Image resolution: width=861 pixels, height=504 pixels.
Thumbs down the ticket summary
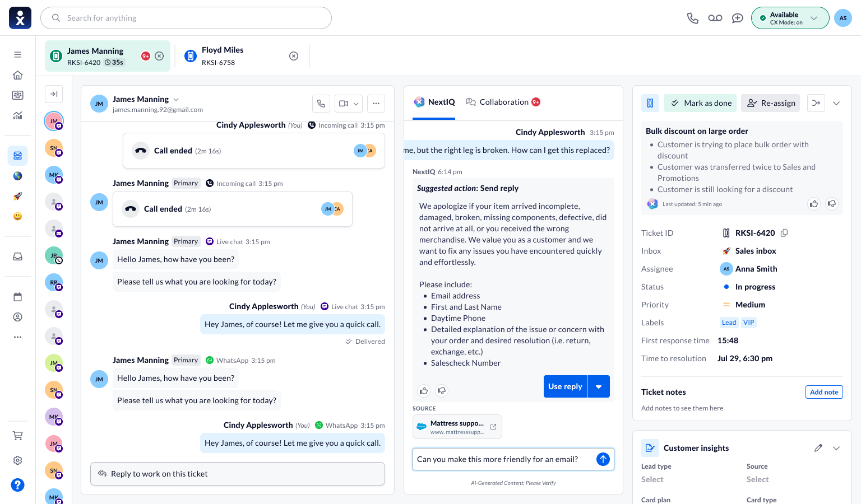coord(832,204)
